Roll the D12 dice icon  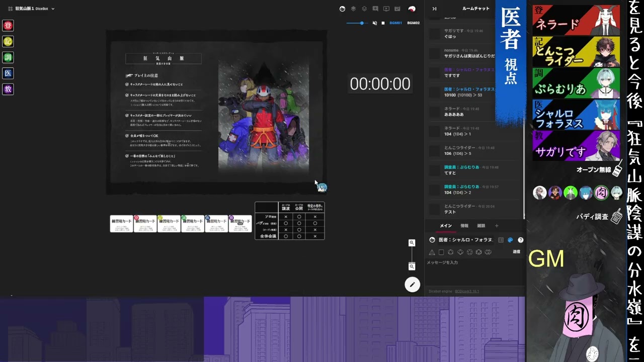(469, 252)
